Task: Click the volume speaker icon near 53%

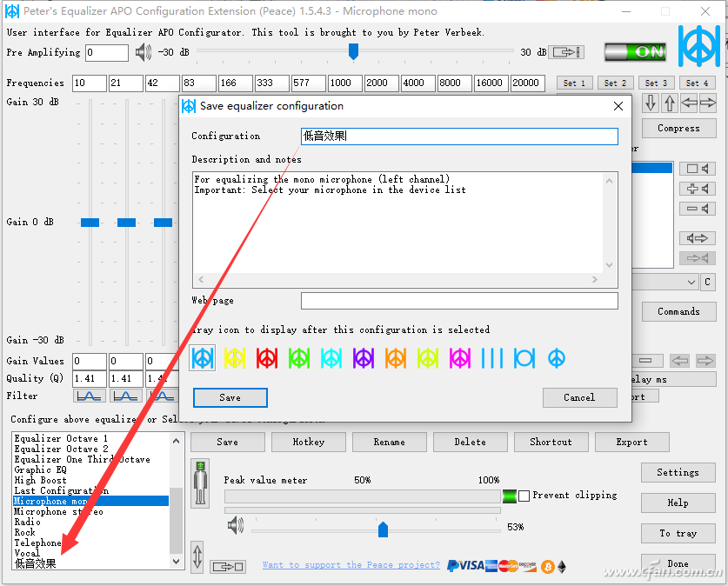Action: 236,525
